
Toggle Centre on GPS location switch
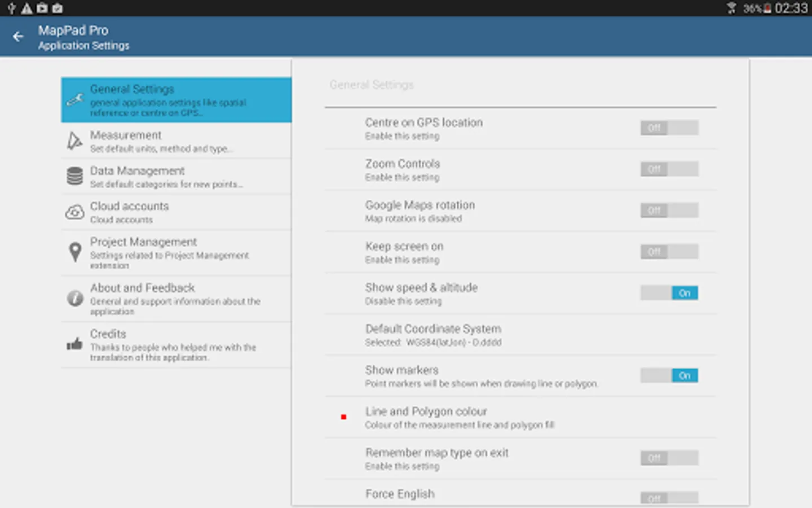click(x=669, y=128)
